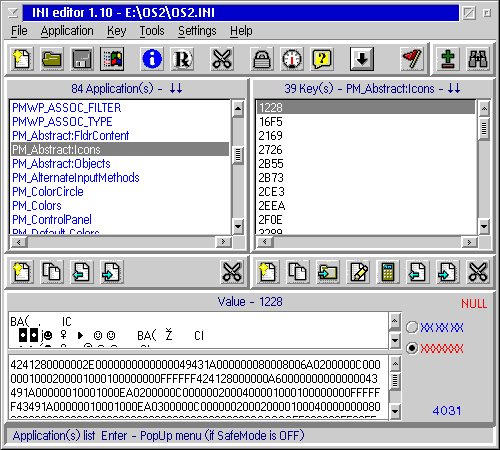Screen dimensions: 500x450
Task: Click the red flag pencil icon
Action: coord(412,59)
